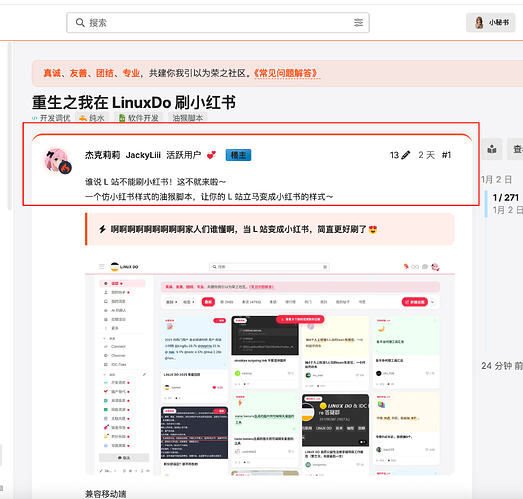Screen dimensions: 523x499
Task: Click the username 杰克莉莉
Action: click(x=102, y=155)
